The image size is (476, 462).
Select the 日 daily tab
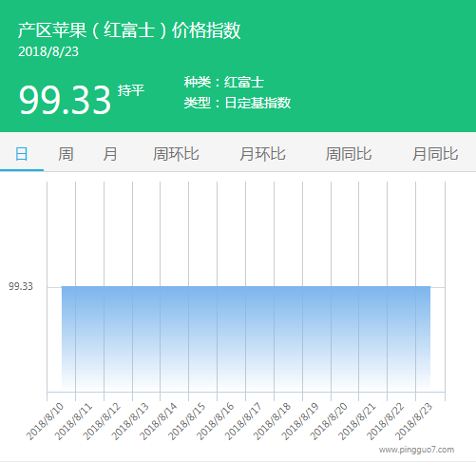[x=22, y=154]
